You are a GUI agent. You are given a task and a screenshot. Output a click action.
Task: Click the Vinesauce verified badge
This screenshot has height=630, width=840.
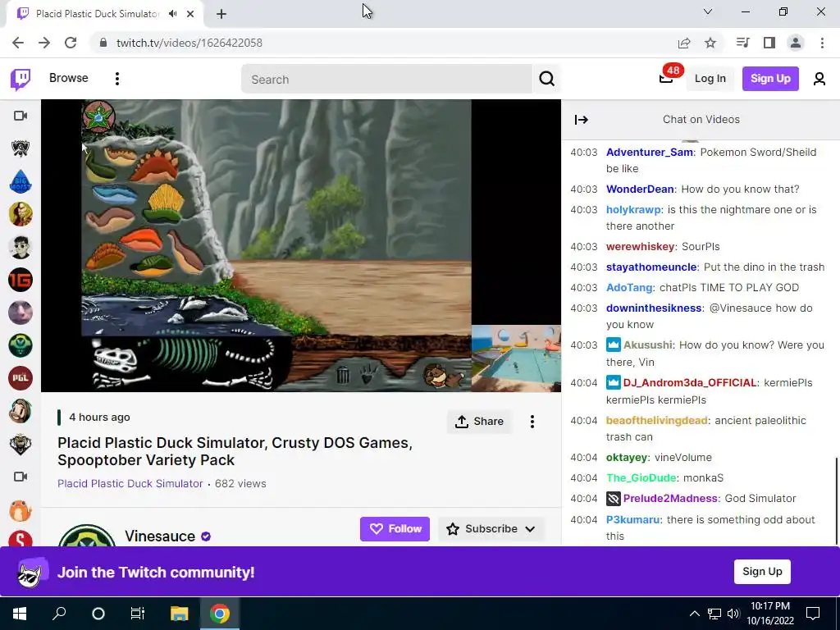click(206, 536)
